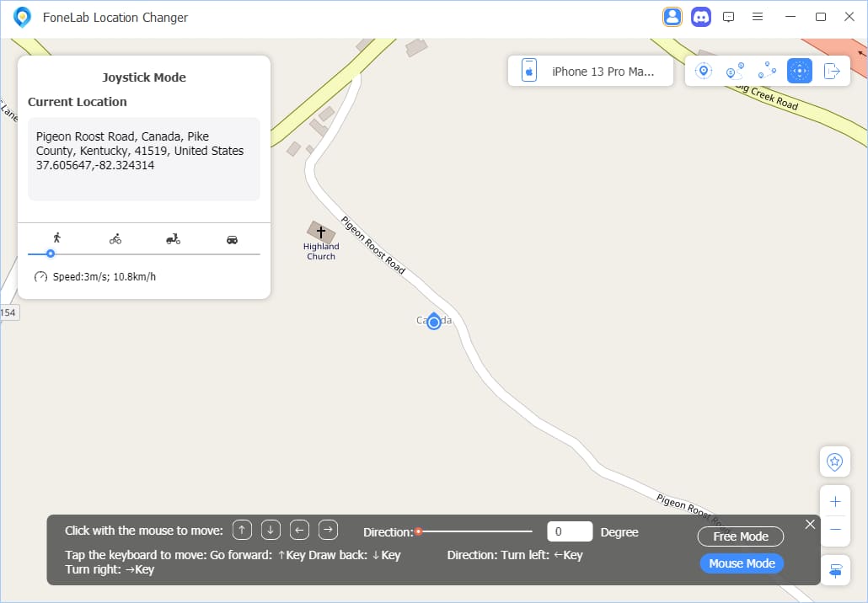
Task: Click the Direction slider handle
Action: (x=419, y=531)
